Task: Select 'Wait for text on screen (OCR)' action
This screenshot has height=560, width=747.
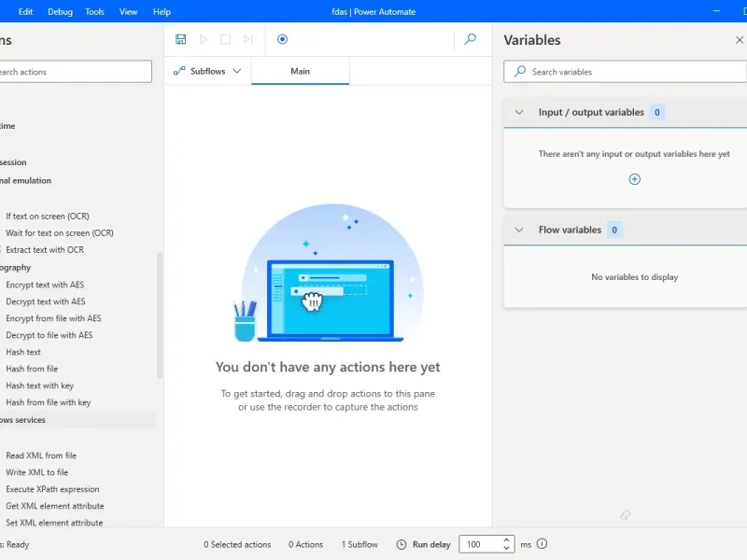Action: [x=60, y=232]
